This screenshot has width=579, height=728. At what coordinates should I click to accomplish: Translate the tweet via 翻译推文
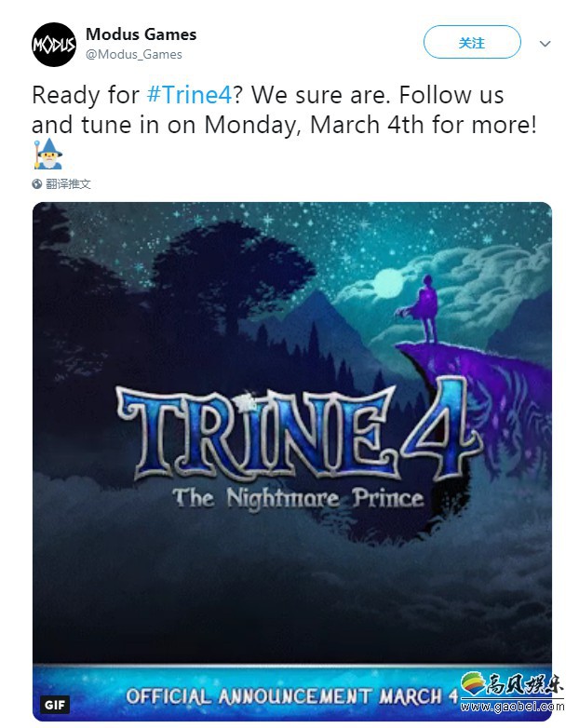[68, 184]
